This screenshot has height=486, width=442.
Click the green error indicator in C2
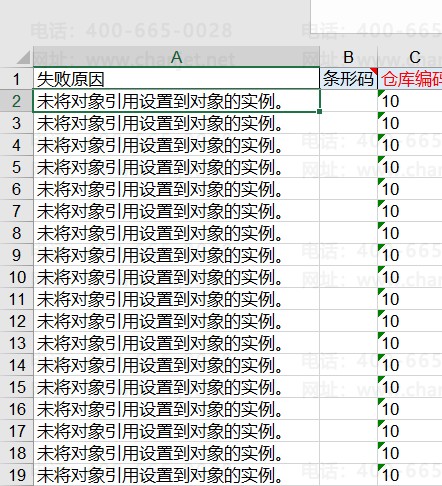tap(381, 93)
